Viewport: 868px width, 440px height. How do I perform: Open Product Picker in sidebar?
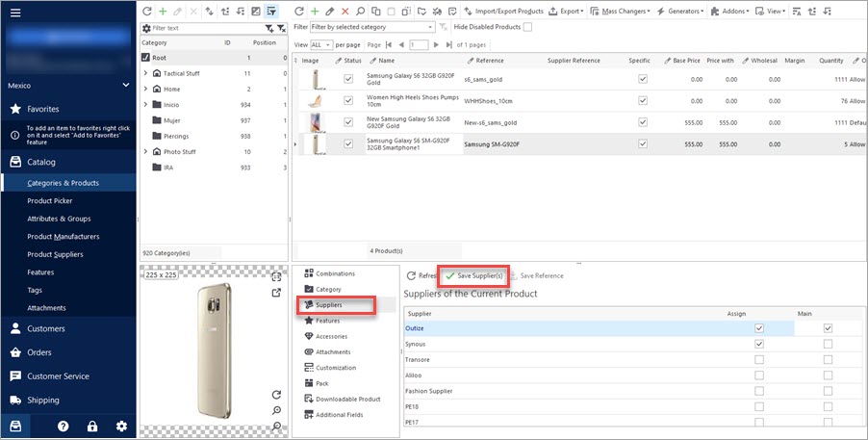tap(50, 200)
